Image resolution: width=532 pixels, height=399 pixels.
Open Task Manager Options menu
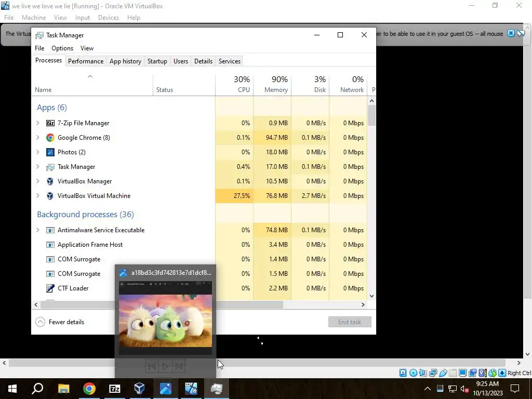click(x=62, y=48)
